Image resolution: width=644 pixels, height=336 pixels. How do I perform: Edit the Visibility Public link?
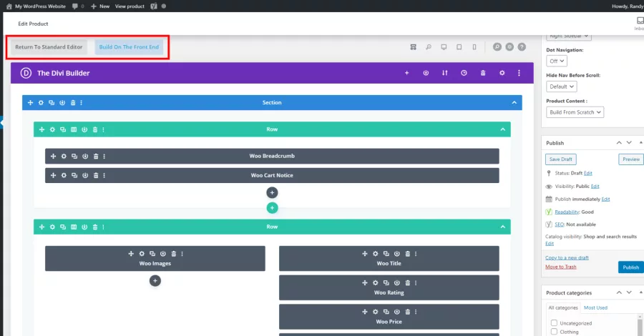click(595, 187)
